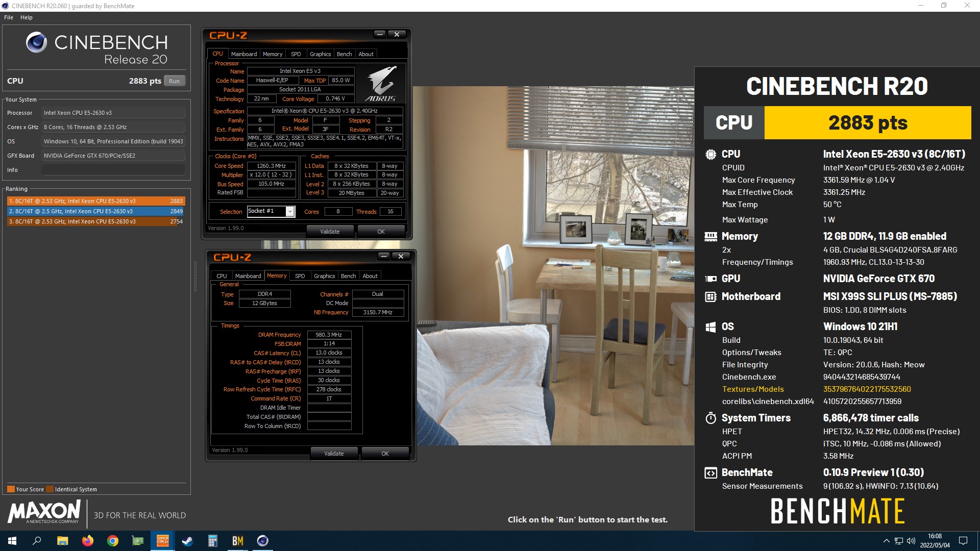Open Memory tab in upper CPU-Z window
Screen dimensions: 980x551
click(x=272, y=54)
